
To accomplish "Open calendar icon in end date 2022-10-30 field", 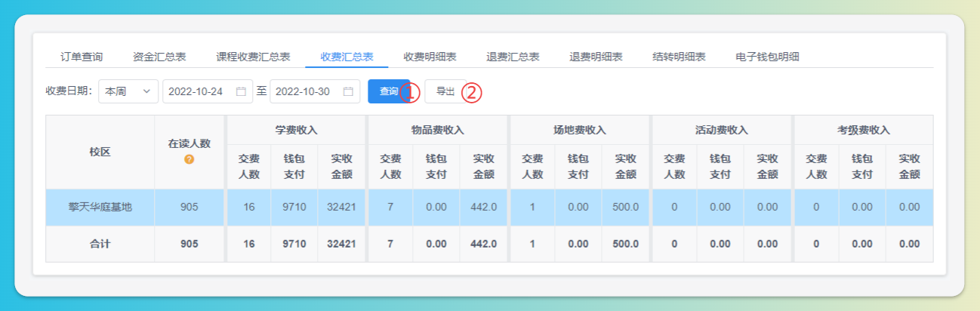I will [348, 91].
